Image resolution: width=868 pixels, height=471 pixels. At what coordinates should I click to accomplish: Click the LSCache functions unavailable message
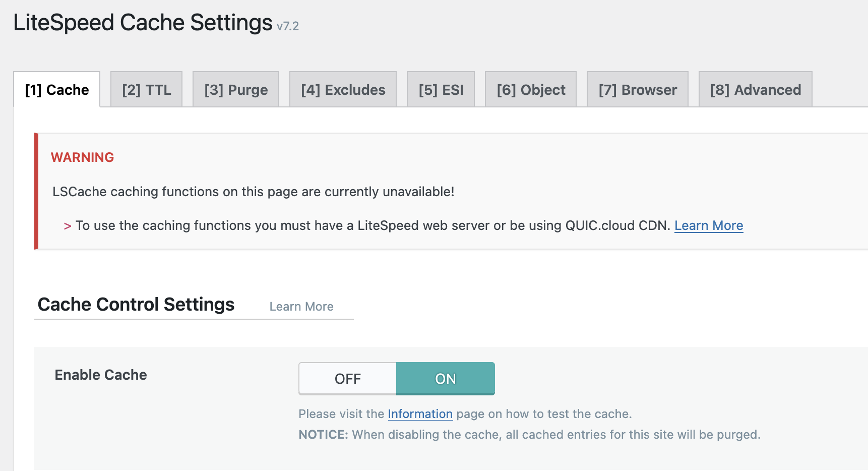[253, 192]
